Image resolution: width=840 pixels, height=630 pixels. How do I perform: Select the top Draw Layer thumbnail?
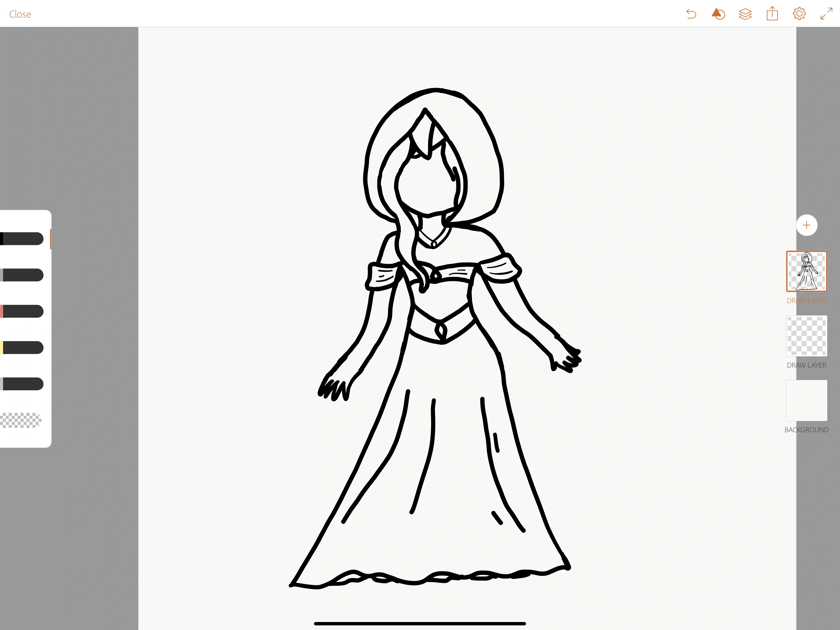[806, 271]
